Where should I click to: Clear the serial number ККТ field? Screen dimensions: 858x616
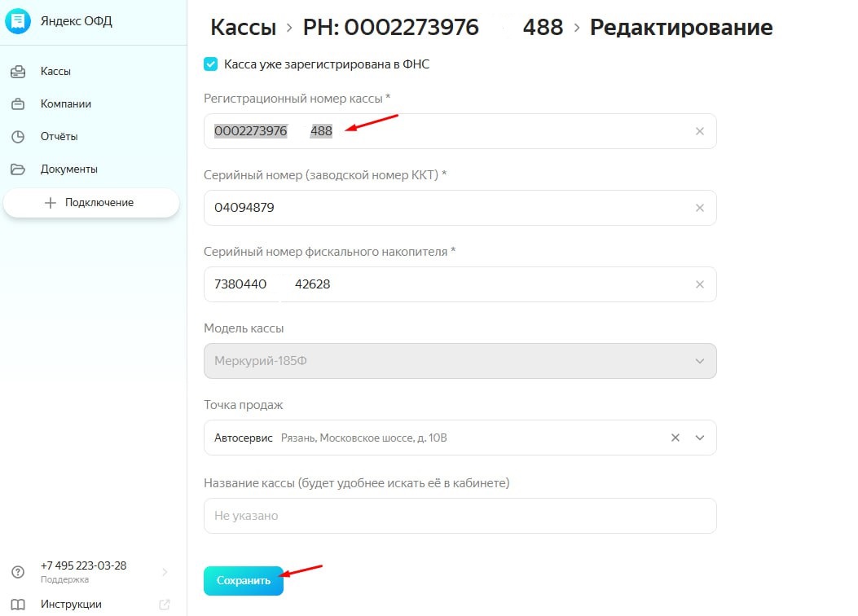699,208
